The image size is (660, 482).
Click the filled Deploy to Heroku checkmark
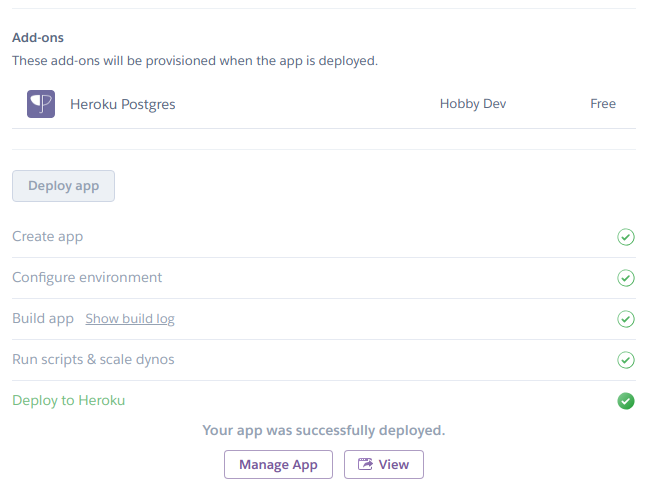(626, 401)
